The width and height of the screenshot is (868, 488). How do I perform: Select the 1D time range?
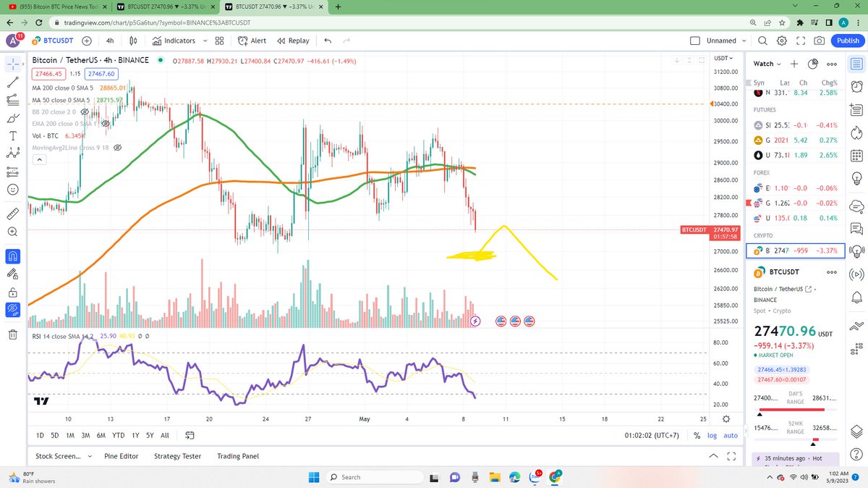40,436
